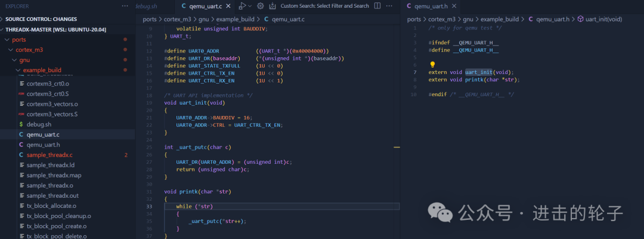The height and width of the screenshot is (239, 644).
Task: Open tx_block_pool_cleanup.o file
Action: coord(67,216)
